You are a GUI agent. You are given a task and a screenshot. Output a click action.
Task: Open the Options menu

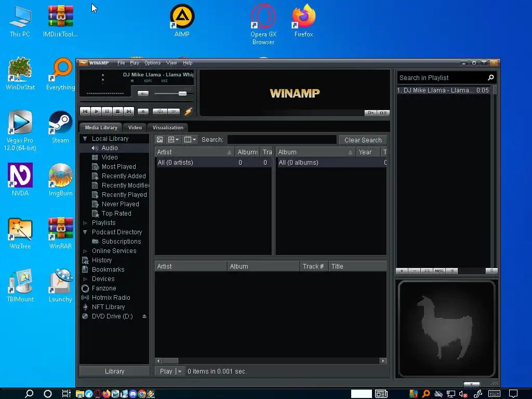click(152, 63)
